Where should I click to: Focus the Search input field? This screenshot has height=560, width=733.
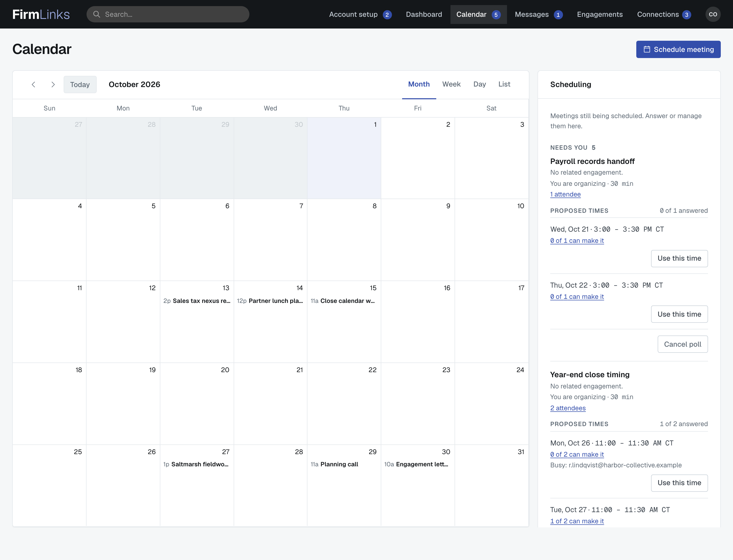coord(168,14)
